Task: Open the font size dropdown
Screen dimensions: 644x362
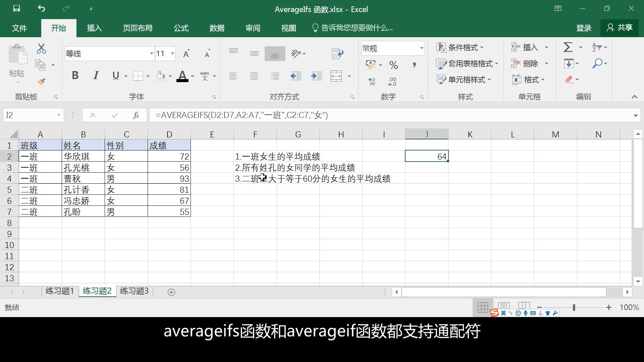Action: tap(172, 54)
